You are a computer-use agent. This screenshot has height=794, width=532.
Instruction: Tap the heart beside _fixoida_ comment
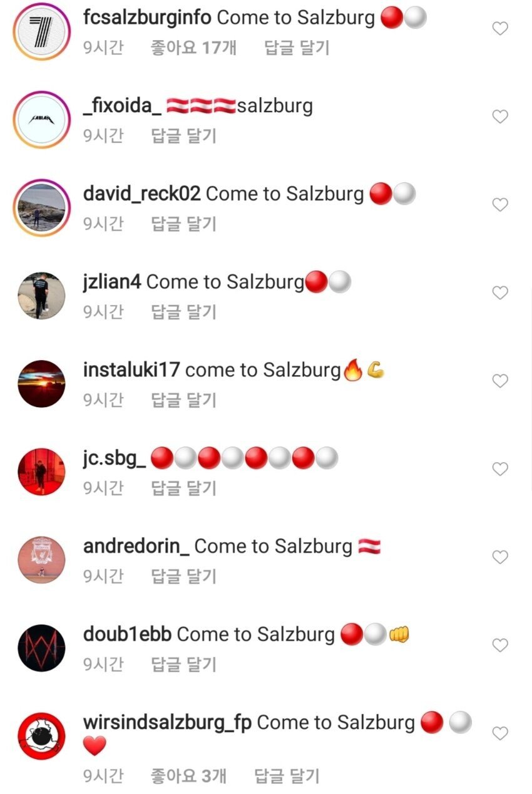tap(500, 116)
